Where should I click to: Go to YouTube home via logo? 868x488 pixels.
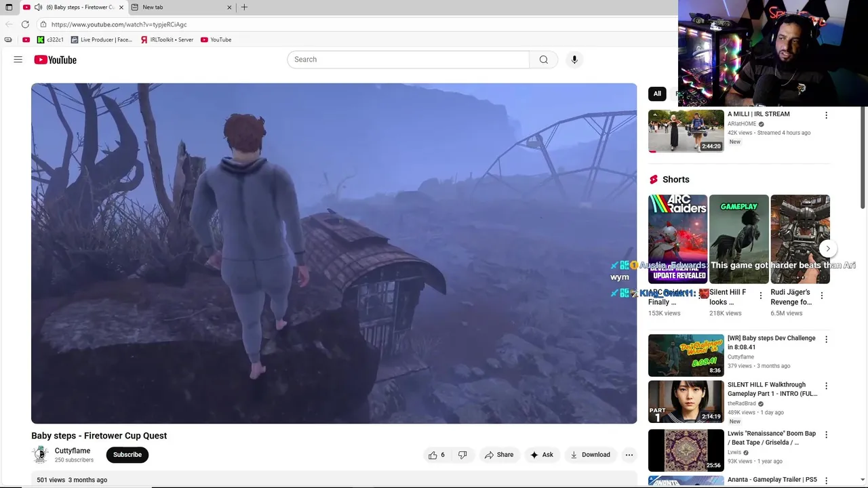56,60
